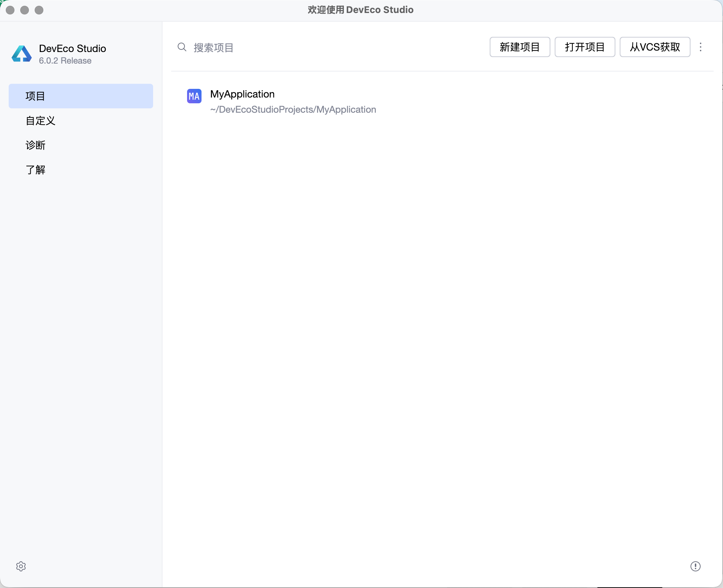Image resolution: width=723 pixels, height=588 pixels.
Task: Open the notifications exclamation icon
Action: point(695,566)
